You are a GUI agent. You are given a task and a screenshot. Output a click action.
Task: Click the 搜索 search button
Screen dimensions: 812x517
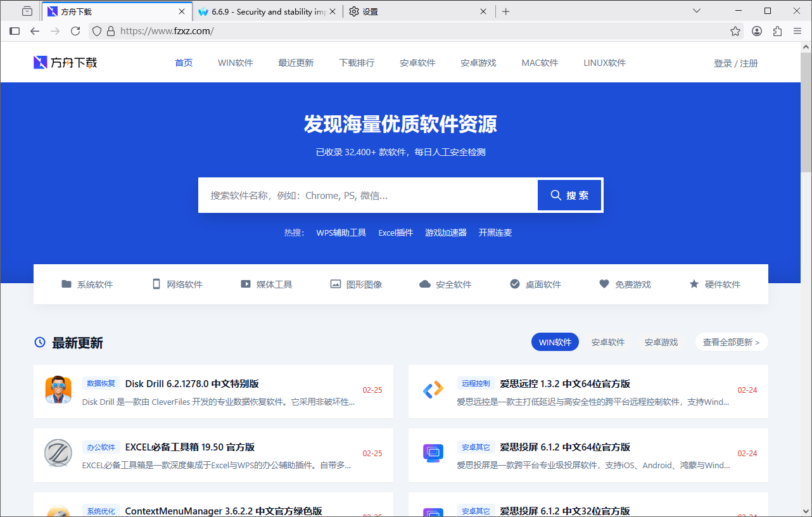coord(569,195)
